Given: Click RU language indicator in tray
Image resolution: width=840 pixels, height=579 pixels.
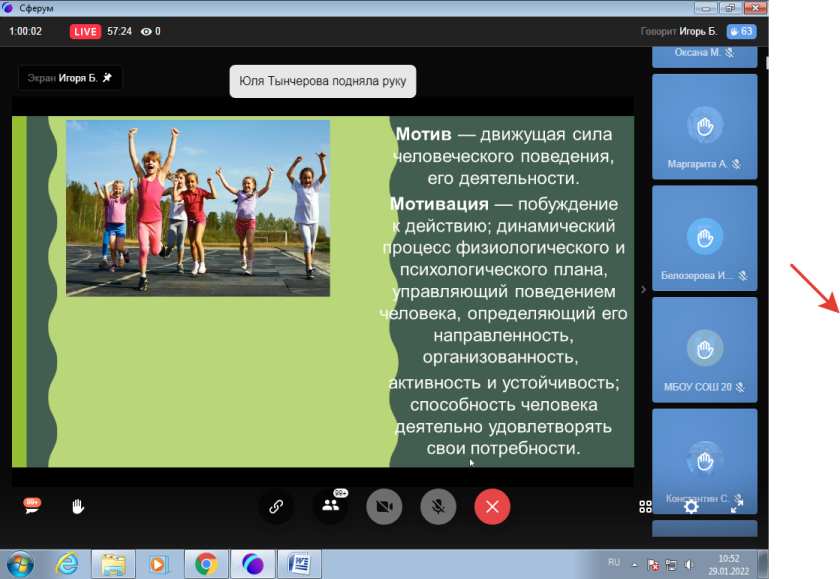Looking at the screenshot, I should [614, 562].
